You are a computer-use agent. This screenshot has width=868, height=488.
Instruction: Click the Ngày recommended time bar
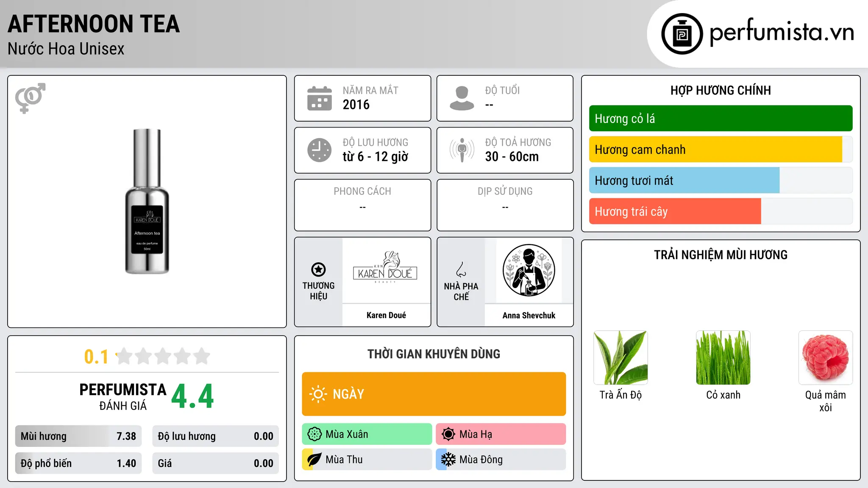click(x=434, y=394)
